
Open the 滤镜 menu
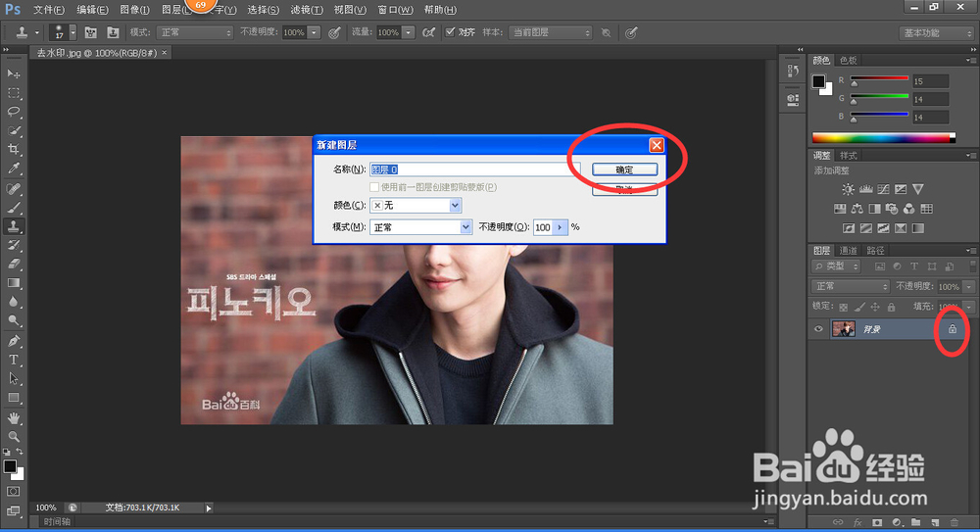tap(306, 10)
